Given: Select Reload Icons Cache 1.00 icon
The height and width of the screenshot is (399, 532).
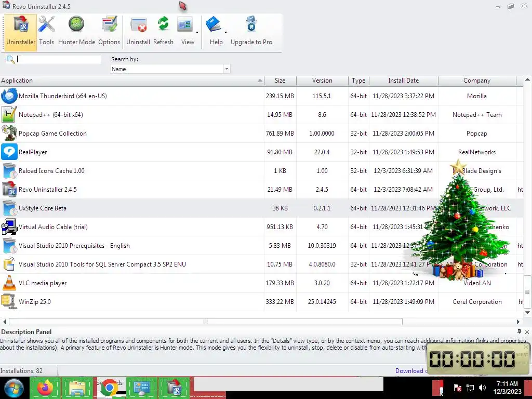Looking at the screenshot, I should (9, 170).
